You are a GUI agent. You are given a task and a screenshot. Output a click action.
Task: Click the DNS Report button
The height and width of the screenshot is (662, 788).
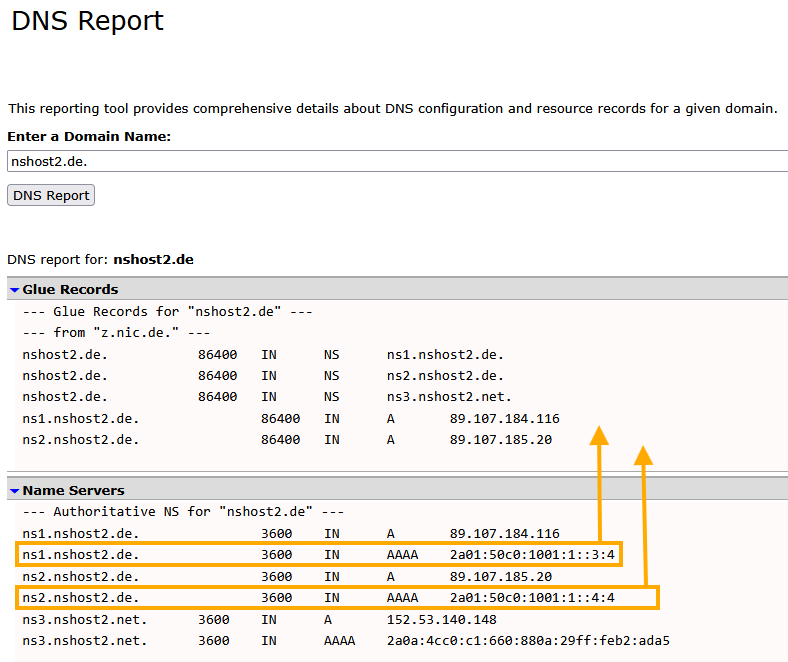point(51,196)
